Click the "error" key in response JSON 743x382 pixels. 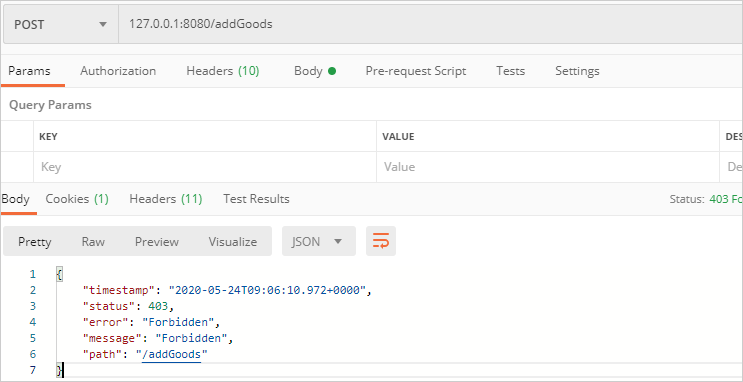click(106, 322)
